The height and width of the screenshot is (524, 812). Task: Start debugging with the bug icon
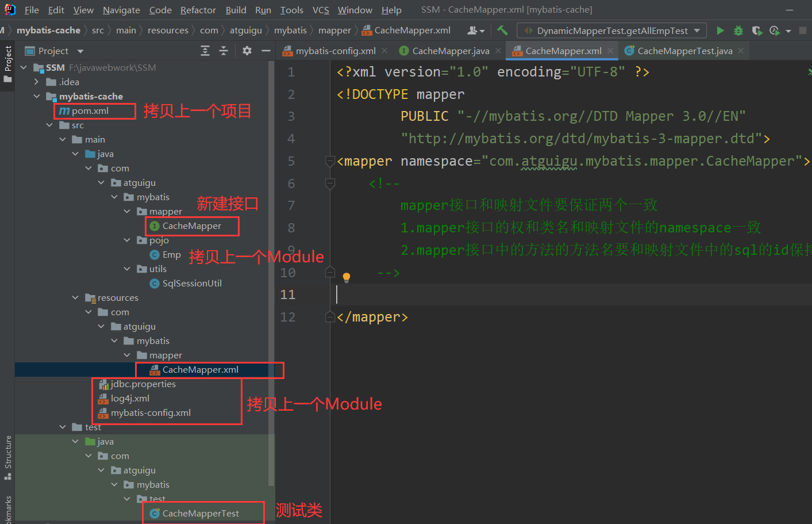(x=738, y=30)
